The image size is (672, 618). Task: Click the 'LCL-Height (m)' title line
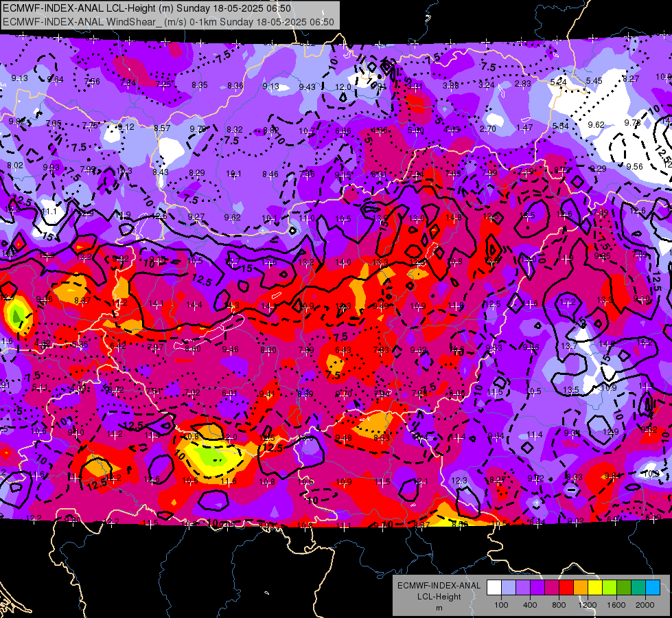[x=147, y=8]
